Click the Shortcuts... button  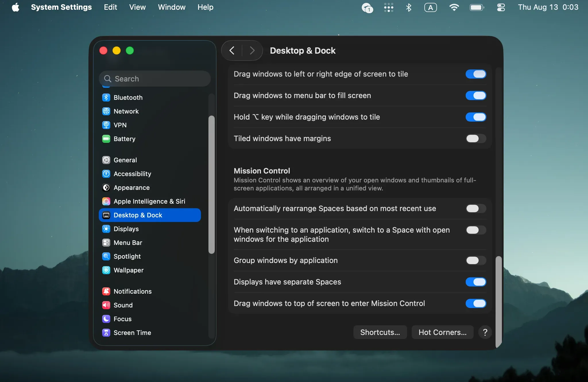[380, 332]
